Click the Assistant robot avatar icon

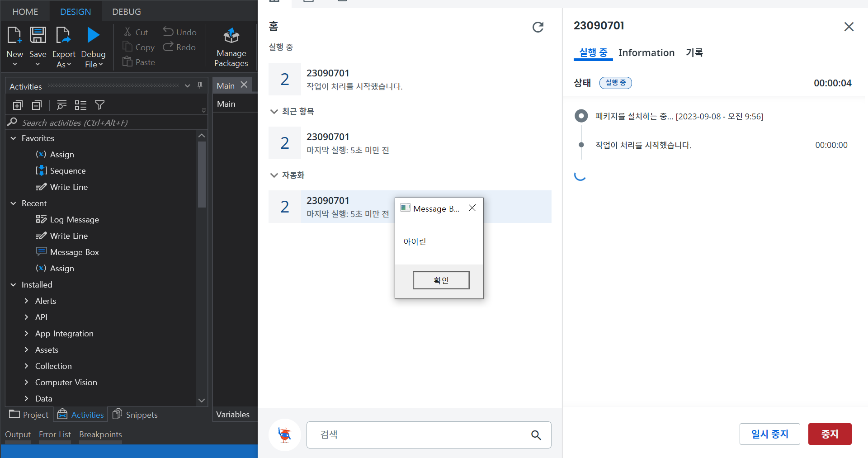[x=285, y=435]
